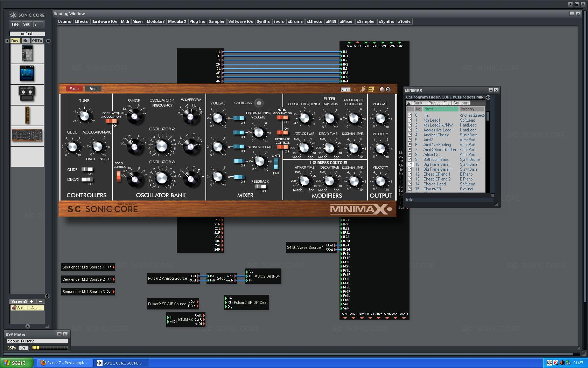Screen dimensions: 588x368
Task: Select the first device thumbnail in Dev list
Action: pos(27,54)
